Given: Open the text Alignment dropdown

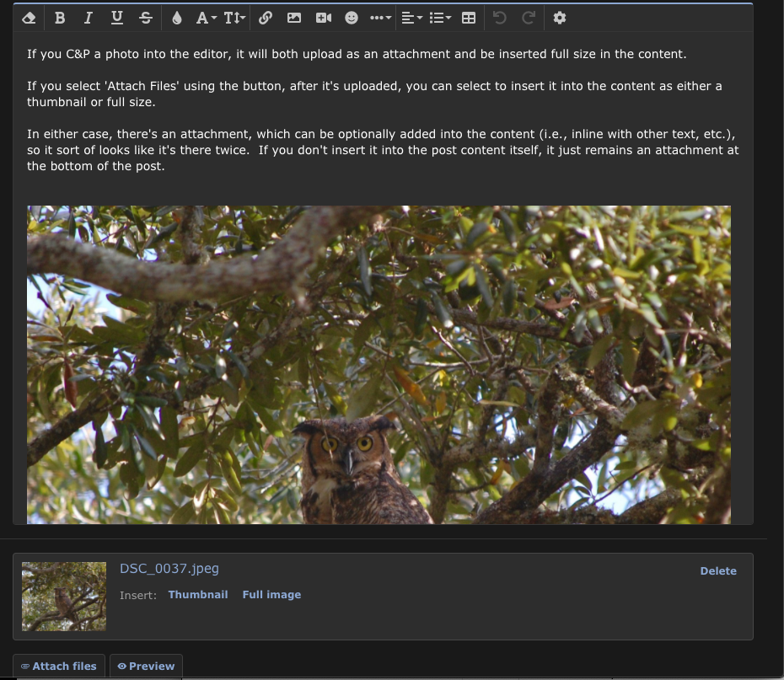Looking at the screenshot, I should (412, 18).
